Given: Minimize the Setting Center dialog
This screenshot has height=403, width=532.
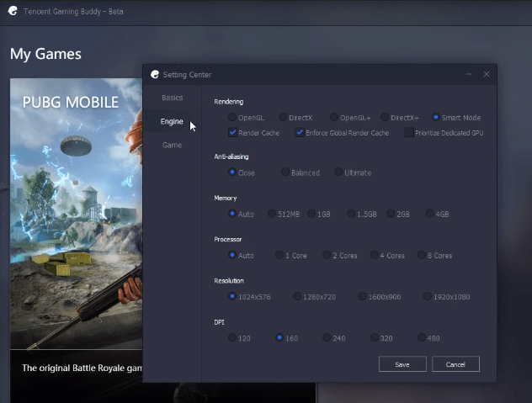Looking at the screenshot, I should tap(469, 74).
